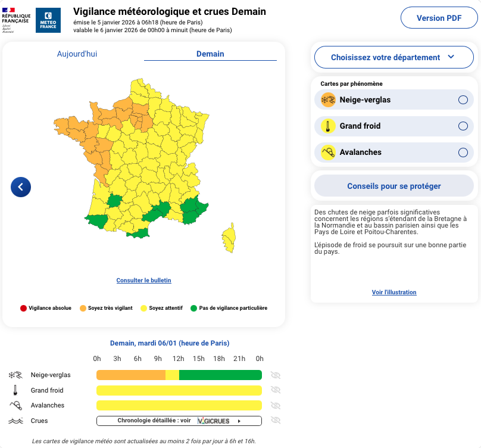This screenshot has height=448, width=481.
Task: Click the Météo-France logo
Action: coord(48,20)
